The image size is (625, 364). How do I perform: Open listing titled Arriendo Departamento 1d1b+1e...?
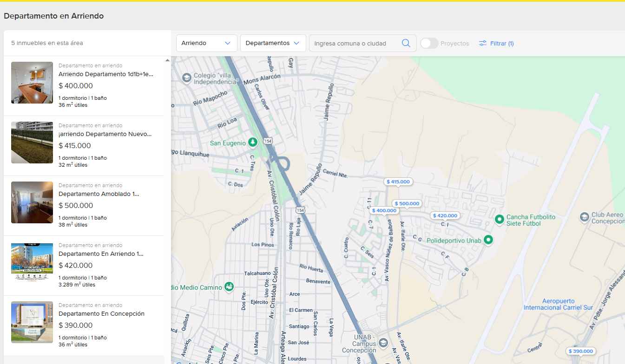click(x=106, y=74)
